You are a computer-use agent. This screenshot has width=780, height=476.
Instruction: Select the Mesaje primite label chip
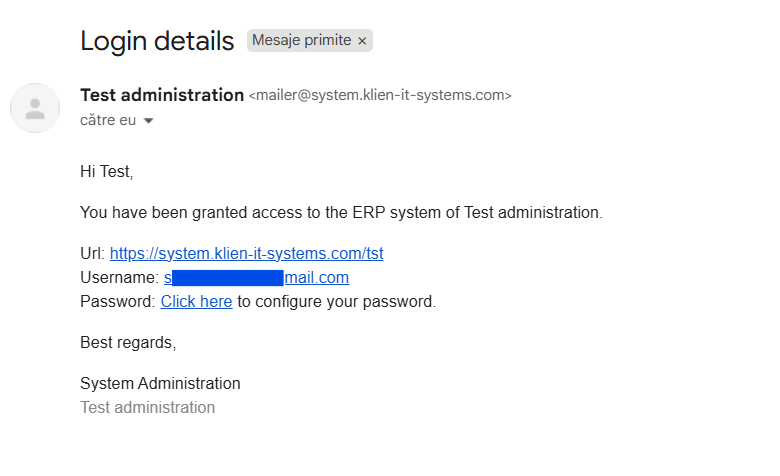click(x=309, y=40)
